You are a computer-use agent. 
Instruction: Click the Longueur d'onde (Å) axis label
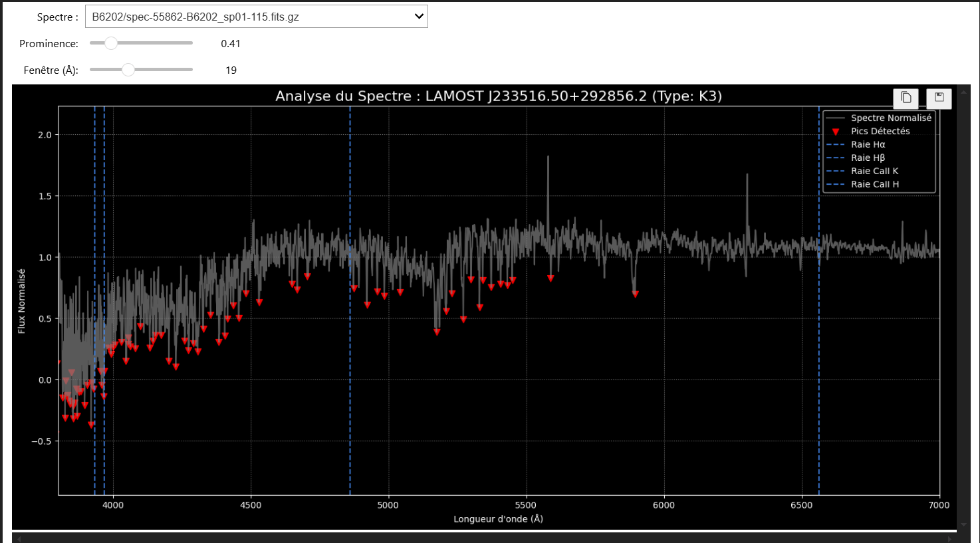coord(498,518)
